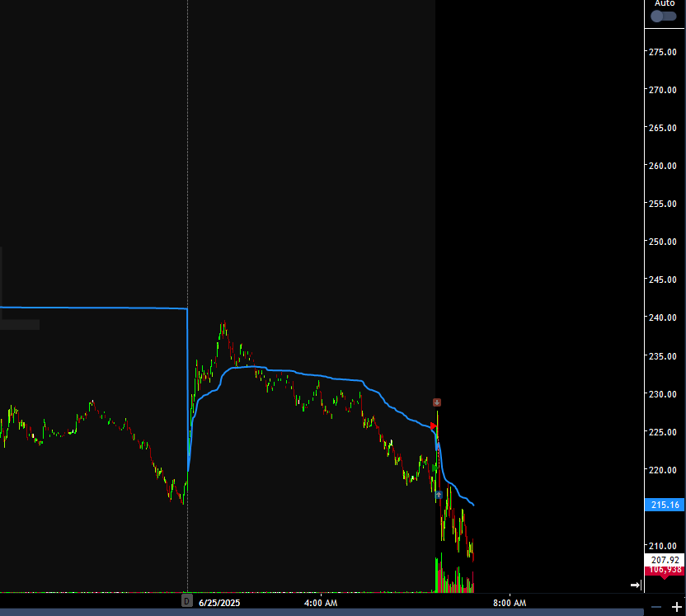Click the 235.00 price axis label
The image size is (686, 616).
pyautogui.click(x=662, y=356)
